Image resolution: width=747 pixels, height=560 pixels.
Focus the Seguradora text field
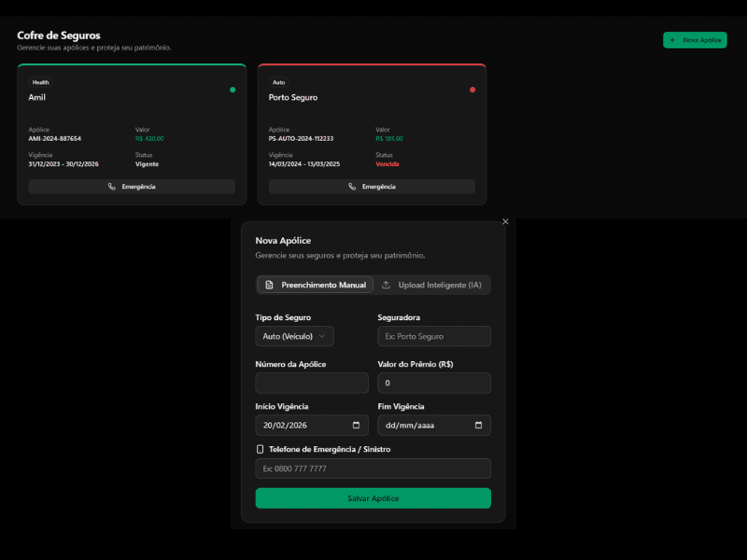434,336
